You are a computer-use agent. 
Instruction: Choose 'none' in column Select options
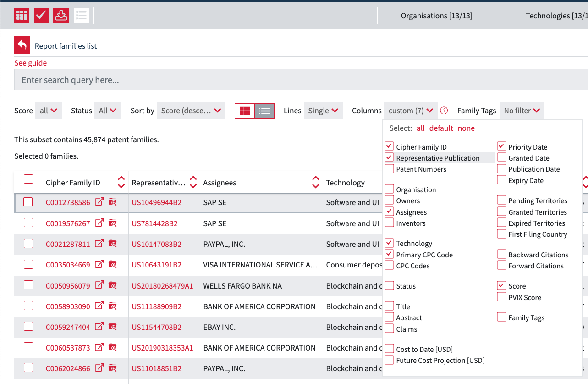coord(466,128)
